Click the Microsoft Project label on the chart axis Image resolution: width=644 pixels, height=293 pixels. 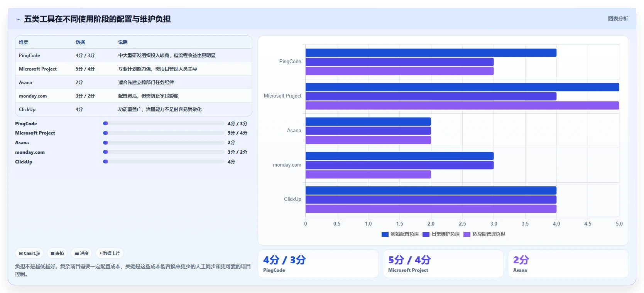click(x=282, y=96)
